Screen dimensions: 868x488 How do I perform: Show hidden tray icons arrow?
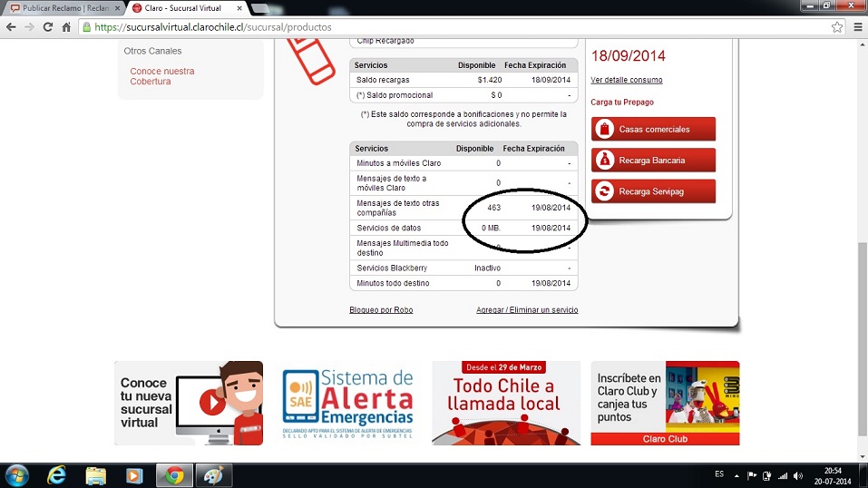coord(736,476)
